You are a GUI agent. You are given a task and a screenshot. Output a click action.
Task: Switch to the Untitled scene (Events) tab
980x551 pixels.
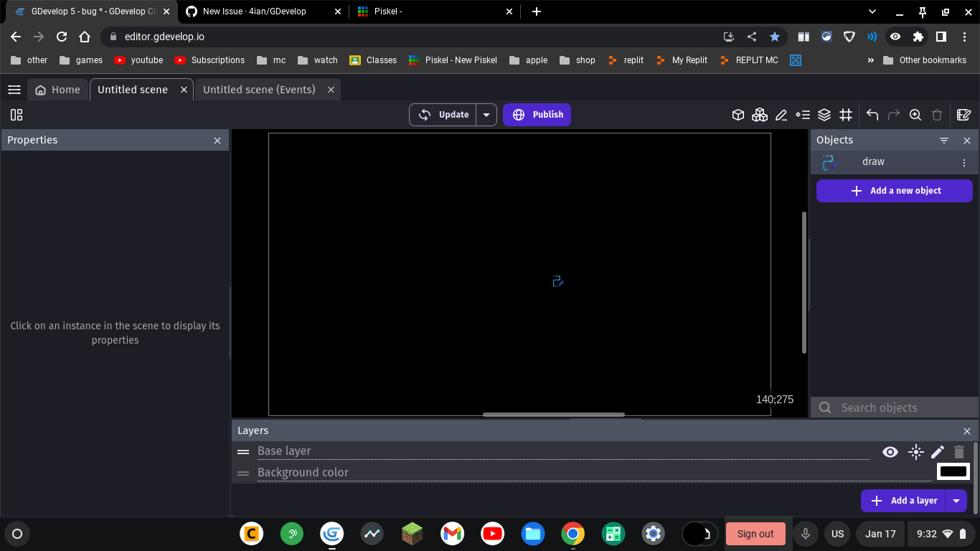pyautogui.click(x=258, y=89)
